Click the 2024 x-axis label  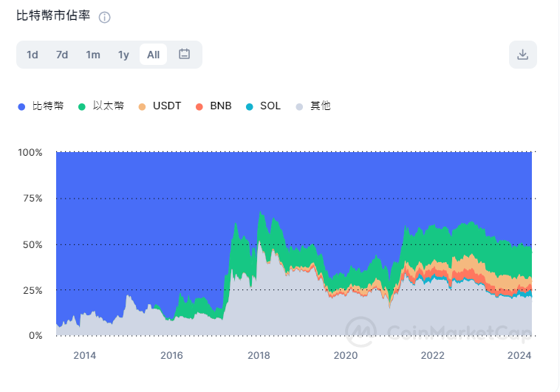point(519,356)
